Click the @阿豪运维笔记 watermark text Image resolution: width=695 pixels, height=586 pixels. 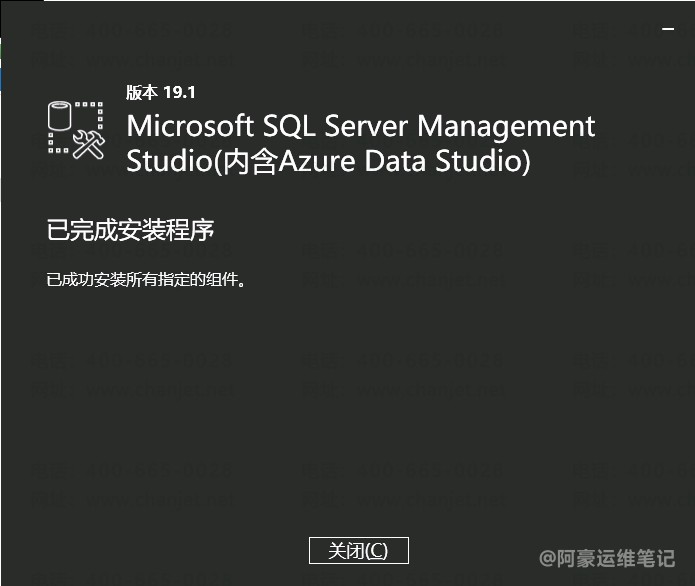coord(607,556)
